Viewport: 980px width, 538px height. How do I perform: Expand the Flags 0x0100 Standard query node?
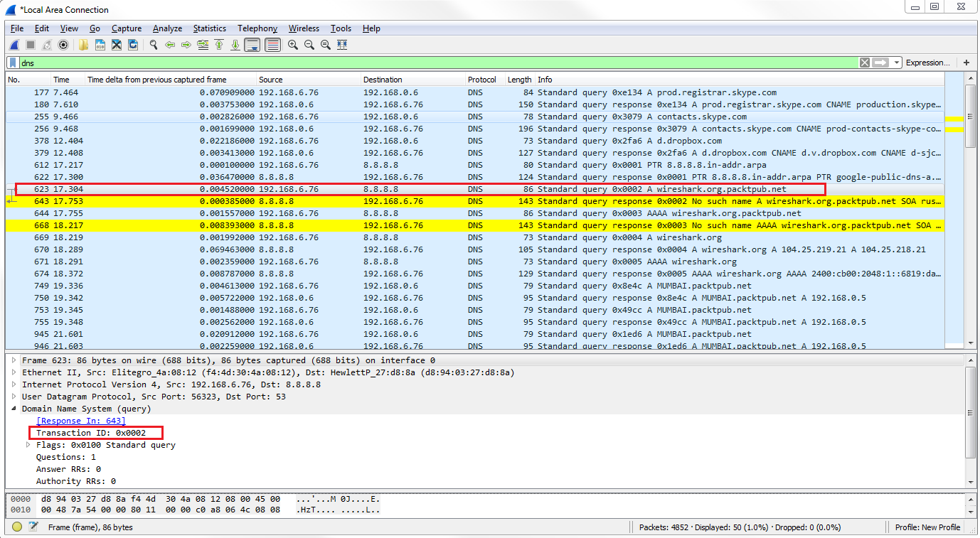28,445
